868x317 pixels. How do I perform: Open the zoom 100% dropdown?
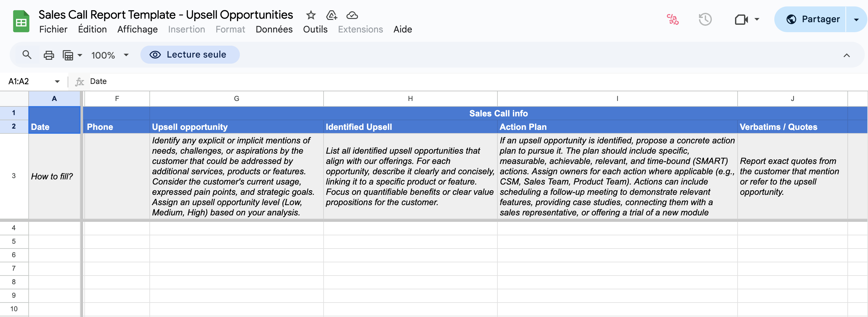click(x=109, y=55)
